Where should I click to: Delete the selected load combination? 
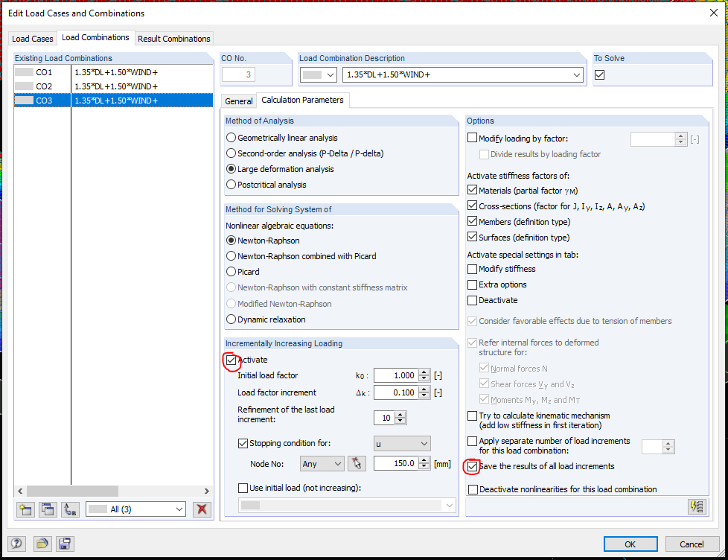pos(202,509)
